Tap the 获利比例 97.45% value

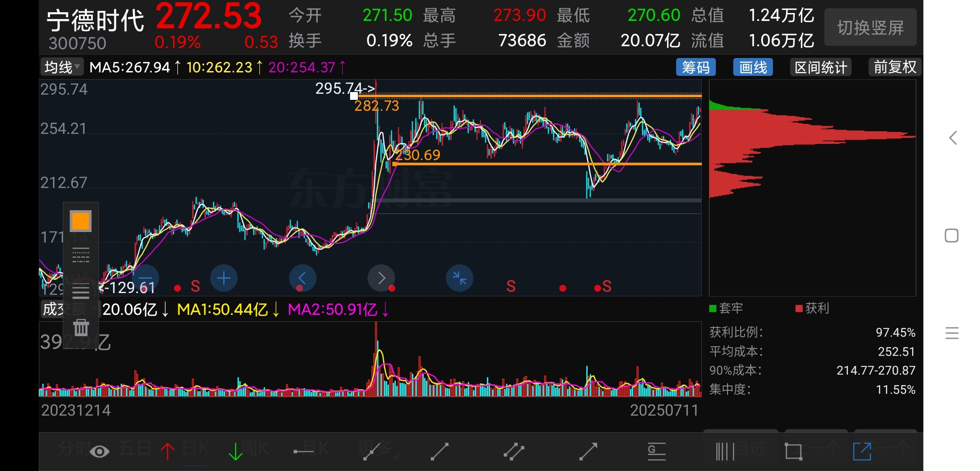[x=895, y=332]
